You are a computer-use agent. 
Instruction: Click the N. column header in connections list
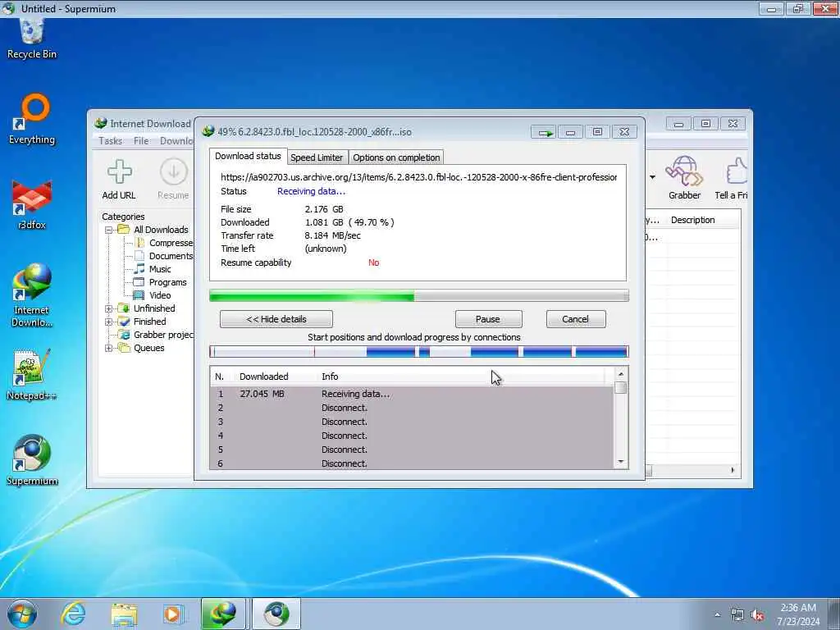click(x=221, y=377)
